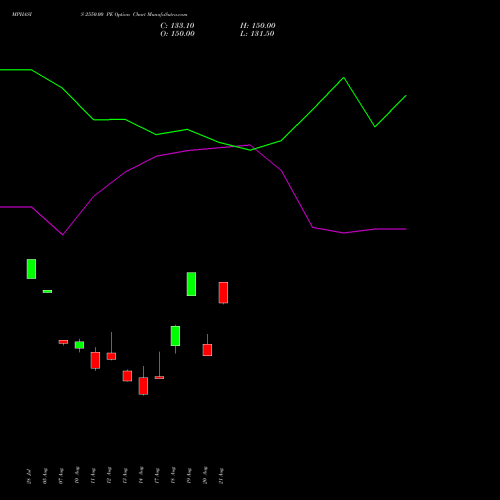The height and width of the screenshot is (500, 500).
Task: Click the red candlestick for 11 Aug
Action: click(95, 360)
